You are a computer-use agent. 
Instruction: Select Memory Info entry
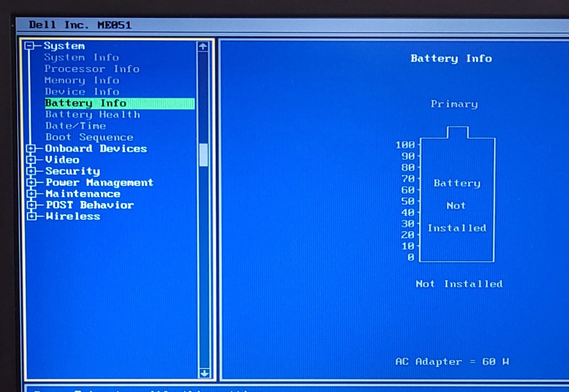click(82, 80)
